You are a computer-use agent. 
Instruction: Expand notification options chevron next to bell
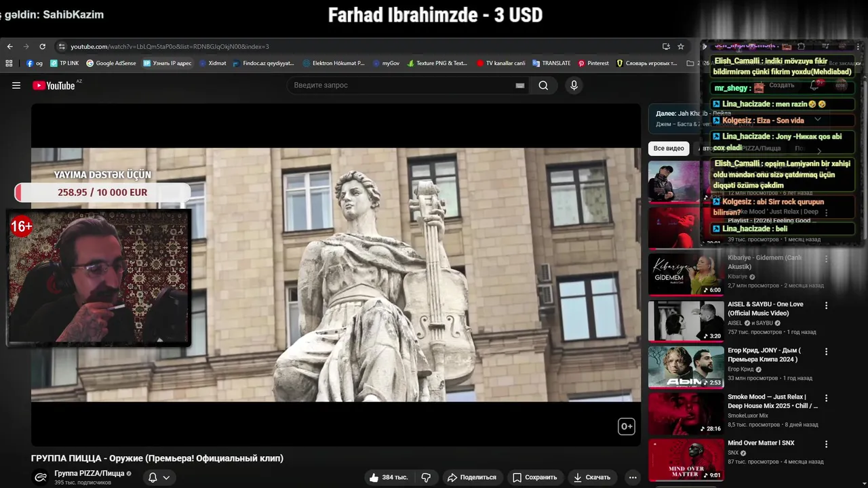coord(166,477)
